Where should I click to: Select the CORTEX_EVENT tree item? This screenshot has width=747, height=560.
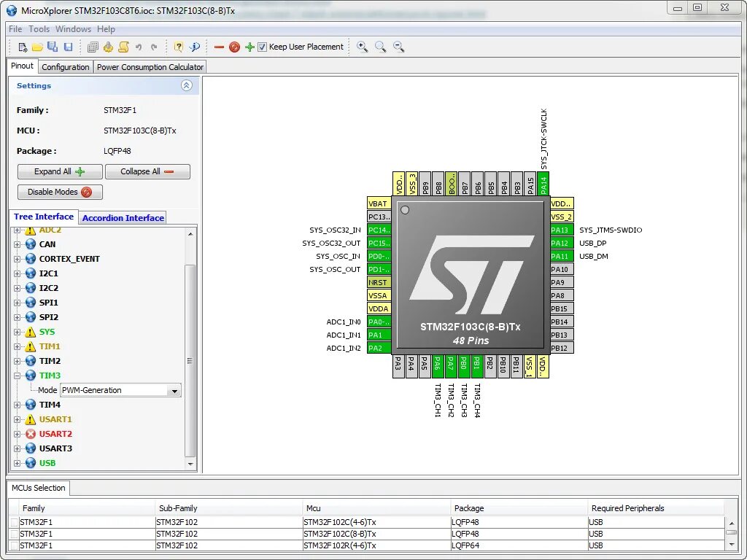click(69, 259)
